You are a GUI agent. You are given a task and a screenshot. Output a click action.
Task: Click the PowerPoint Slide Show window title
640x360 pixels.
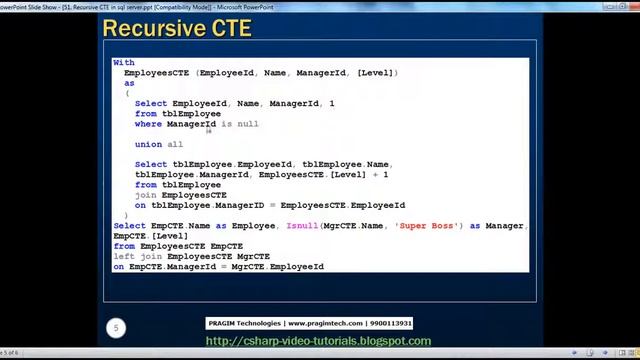(137, 7)
